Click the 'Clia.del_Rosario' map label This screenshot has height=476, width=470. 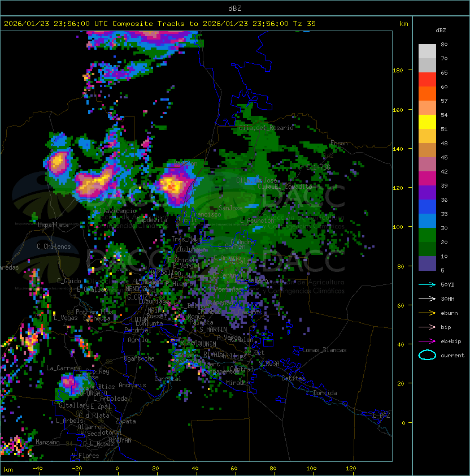[x=266, y=128]
